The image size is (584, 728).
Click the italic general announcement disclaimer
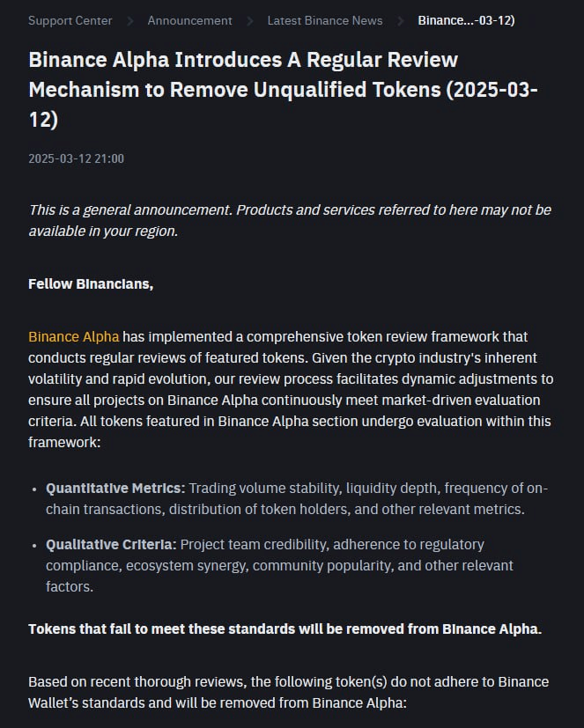[x=289, y=220]
